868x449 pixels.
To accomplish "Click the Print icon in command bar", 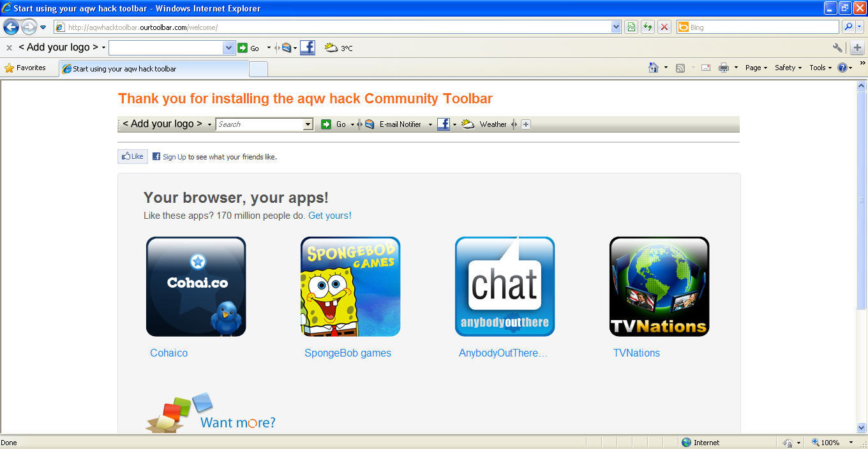I will pos(723,68).
